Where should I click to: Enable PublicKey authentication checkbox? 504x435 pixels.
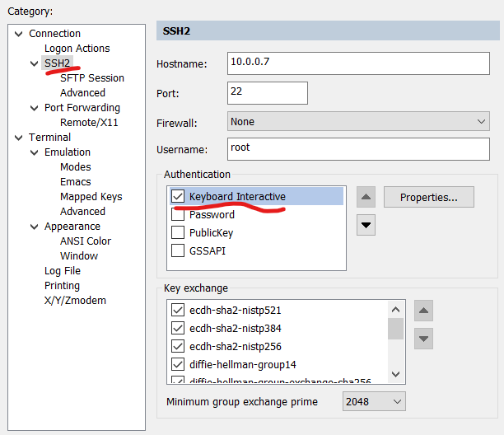(178, 233)
